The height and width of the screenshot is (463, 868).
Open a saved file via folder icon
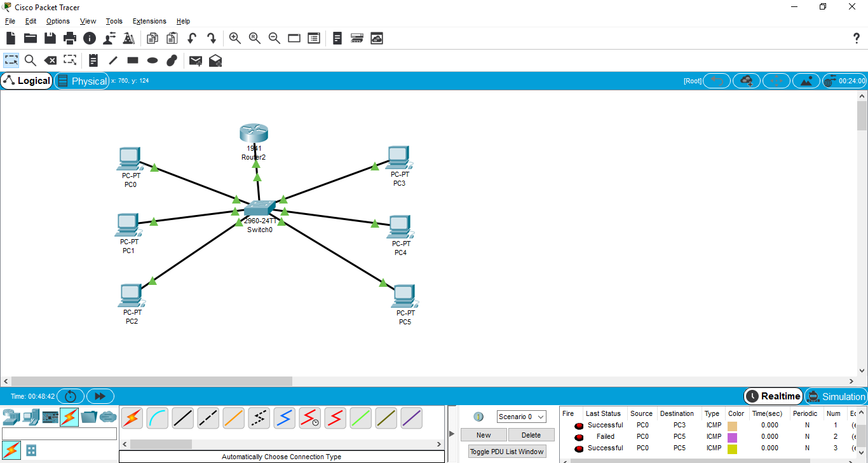tap(31, 38)
